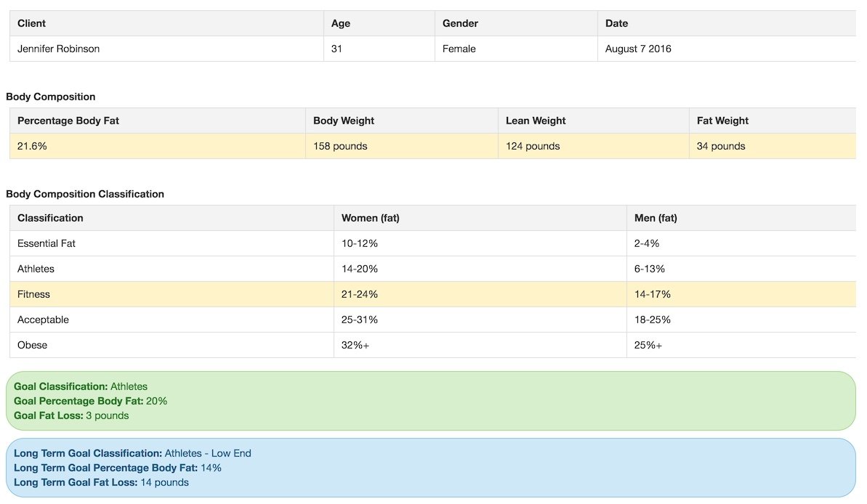Image resolution: width=867 pixels, height=504 pixels.
Task: Select the client name 'Jennifer Robinson'
Action: coord(59,49)
